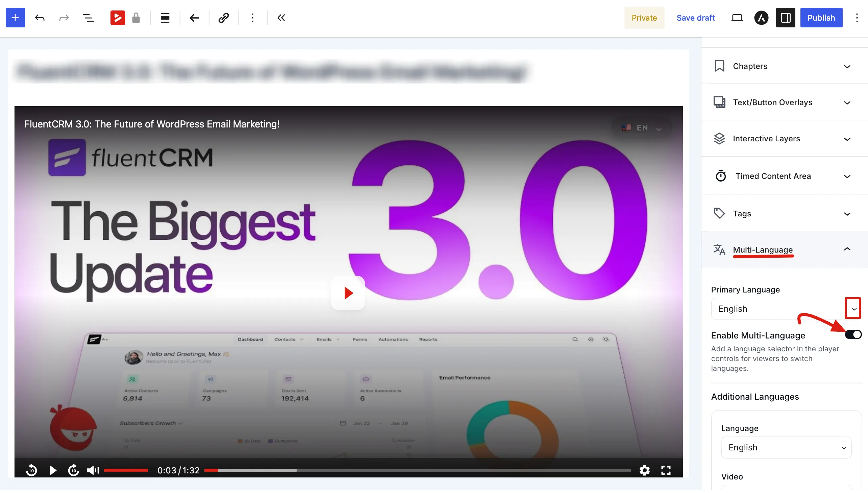This screenshot has width=868, height=493.
Task: Click the lock icon in the toolbar
Action: click(136, 18)
